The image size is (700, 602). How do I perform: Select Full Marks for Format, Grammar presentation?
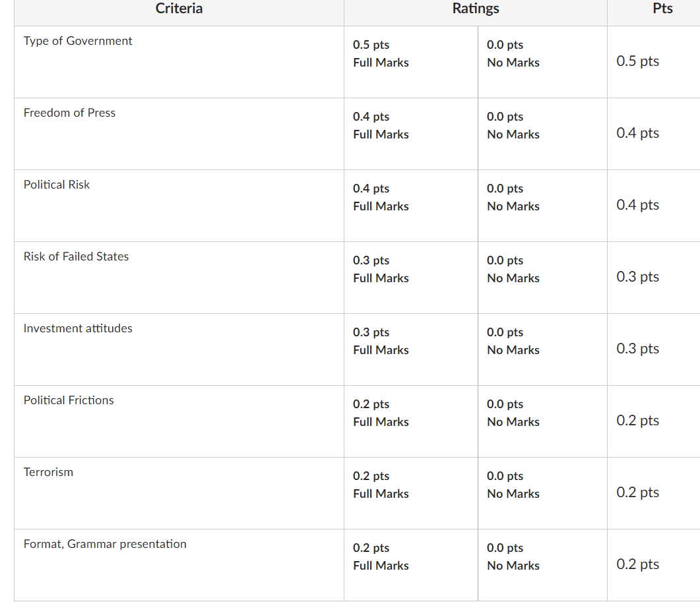pyautogui.click(x=411, y=565)
